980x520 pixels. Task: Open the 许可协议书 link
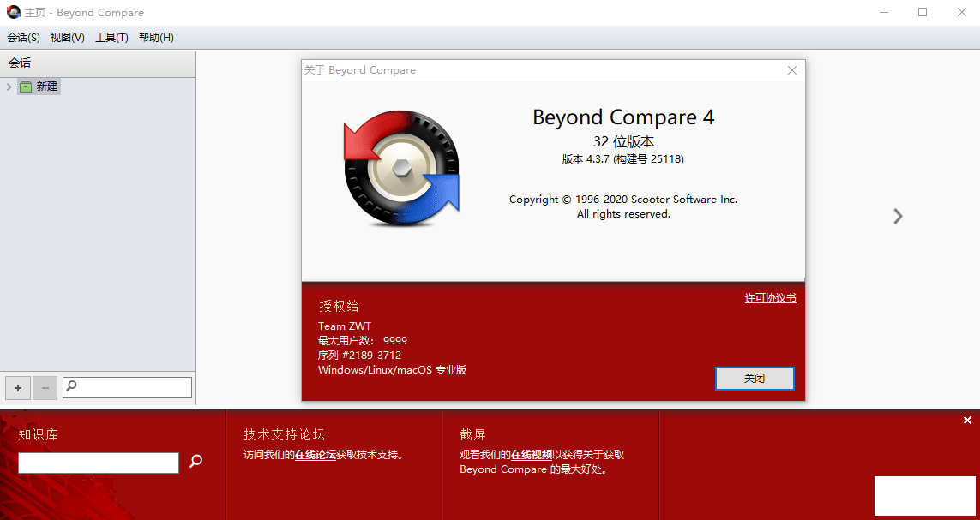pyautogui.click(x=771, y=298)
